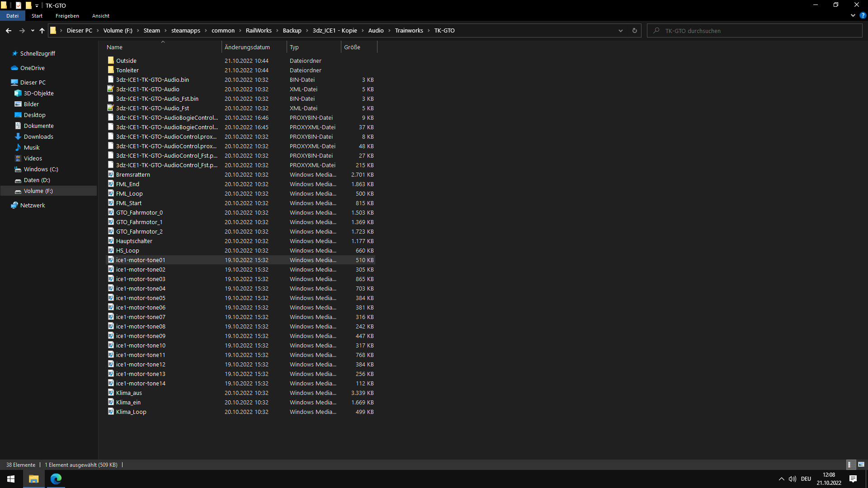Open the Ansicht ribbon tab
The width and height of the screenshot is (868, 488).
[100, 16]
